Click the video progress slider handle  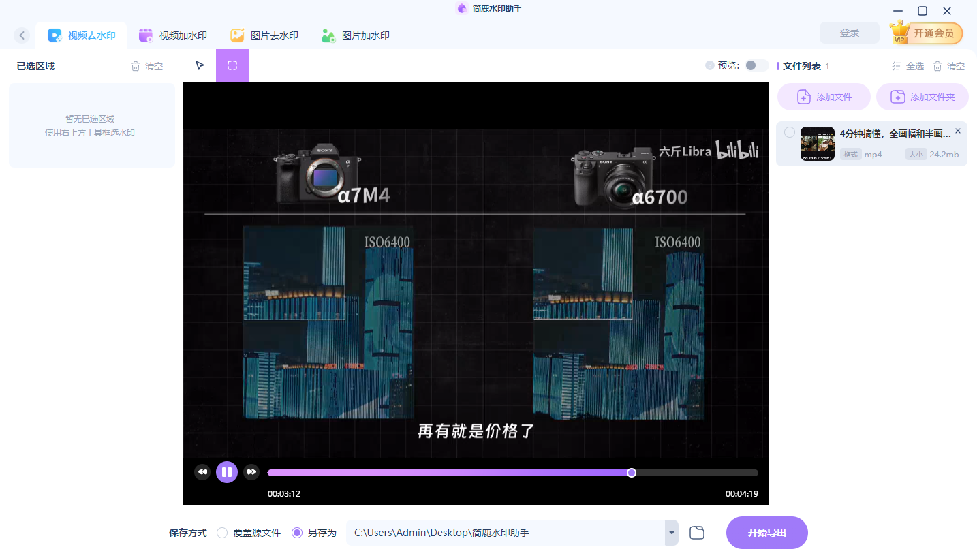[x=632, y=473]
